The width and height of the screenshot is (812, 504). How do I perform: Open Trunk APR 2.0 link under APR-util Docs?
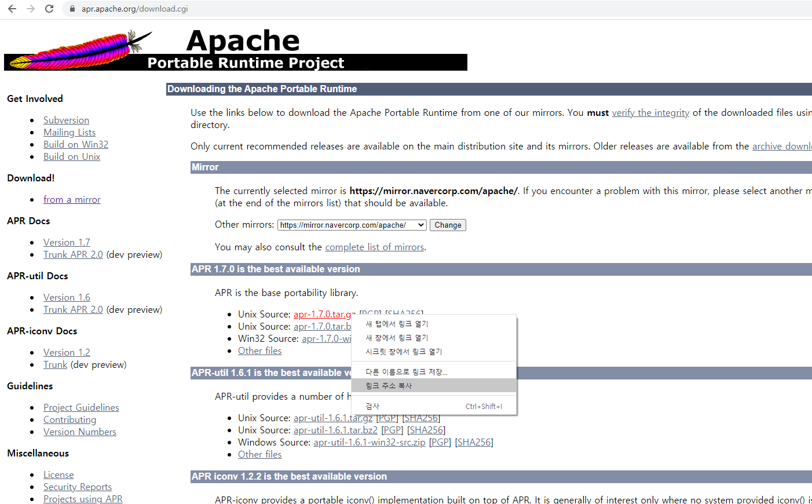[x=73, y=309]
